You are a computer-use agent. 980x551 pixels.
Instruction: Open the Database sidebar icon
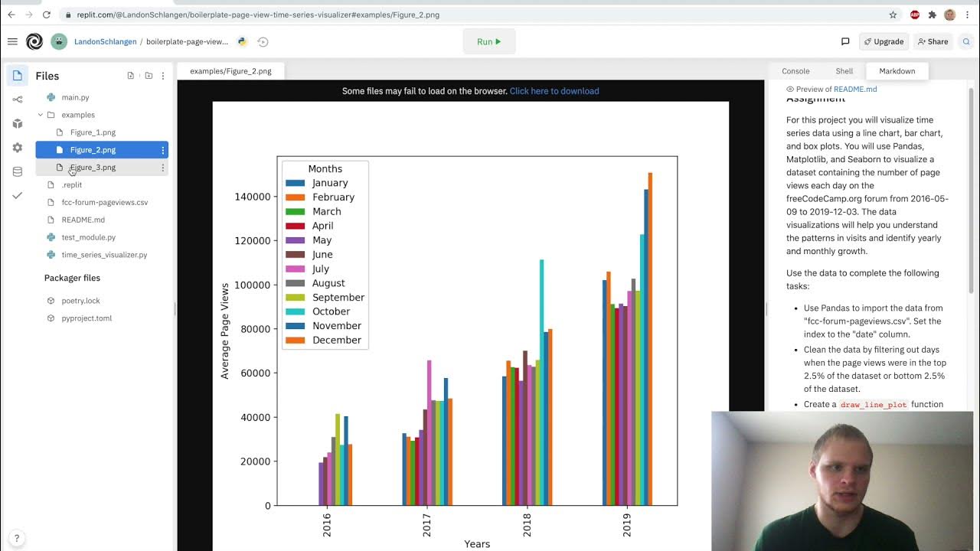pos(18,171)
